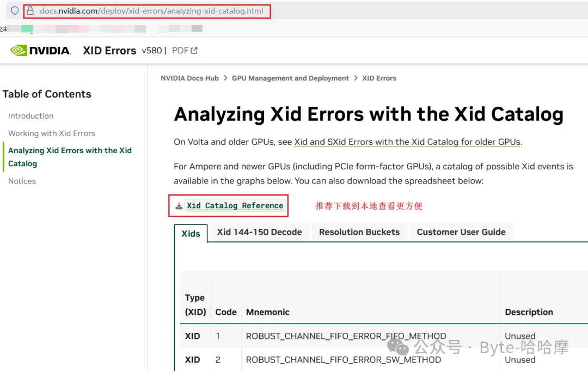The image size is (588, 371).
Task: Download the Xid Catalog Reference spreadsheet
Action: point(235,206)
